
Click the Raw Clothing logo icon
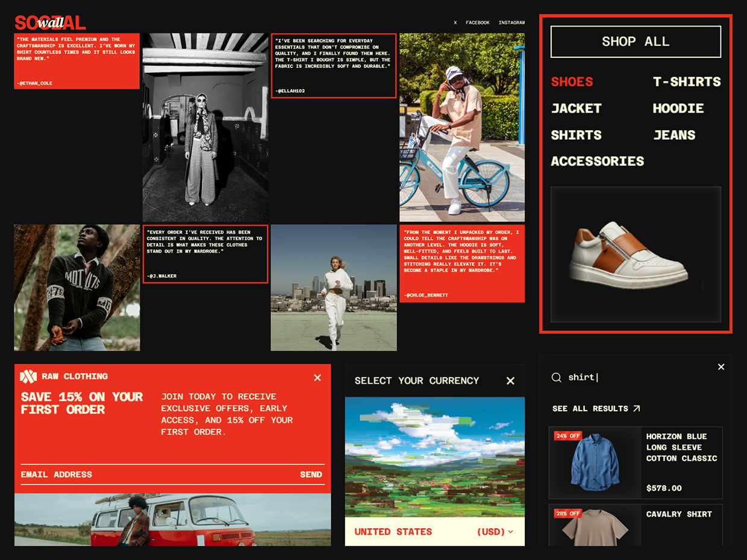tap(28, 376)
